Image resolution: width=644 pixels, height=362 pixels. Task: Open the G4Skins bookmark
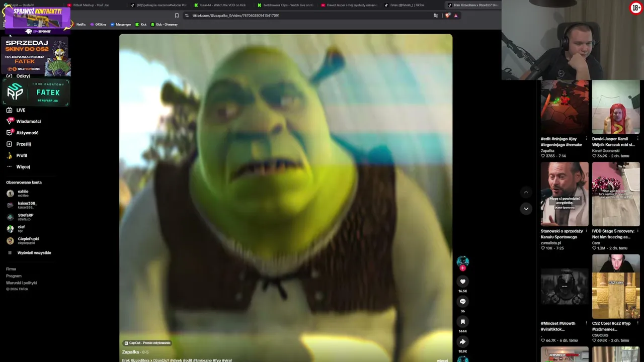point(98,25)
